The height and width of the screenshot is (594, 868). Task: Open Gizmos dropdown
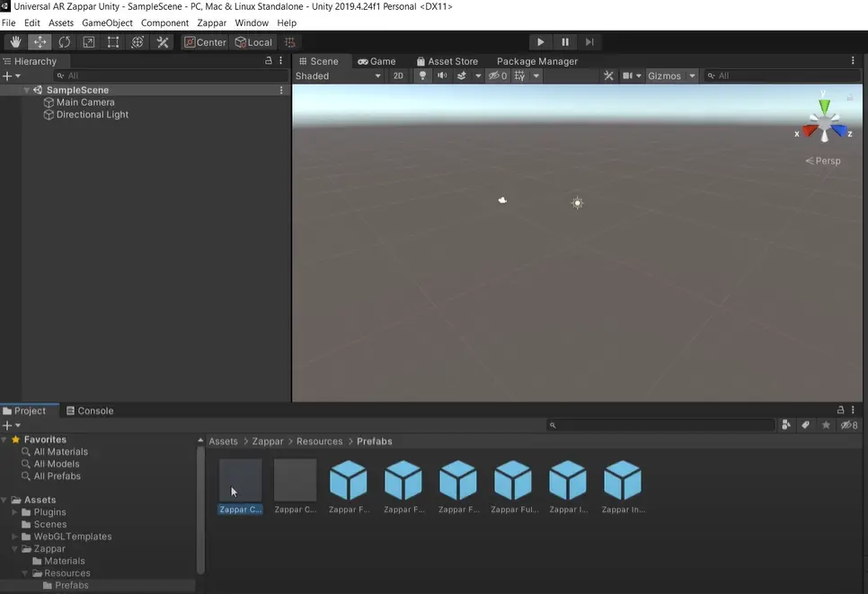671,75
